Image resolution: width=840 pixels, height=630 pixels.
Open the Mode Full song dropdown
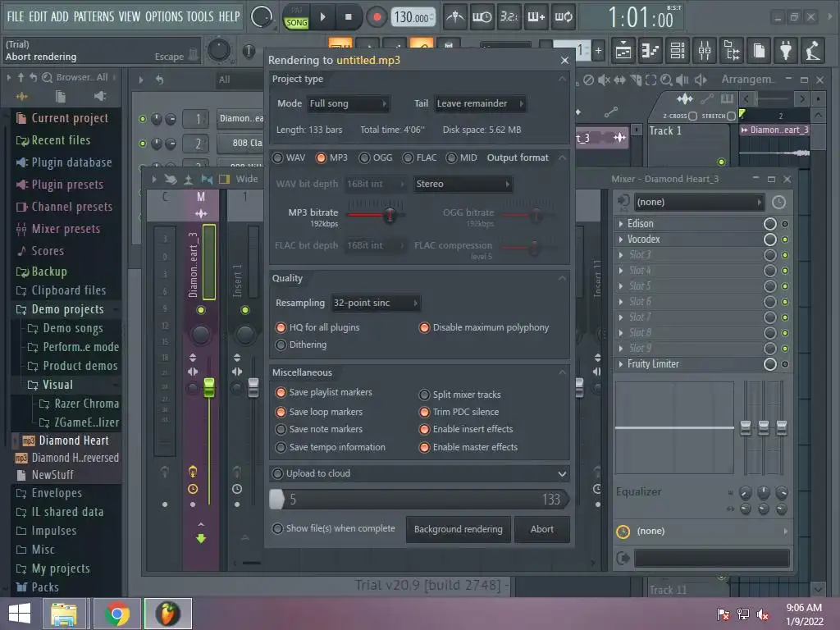click(x=348, y=103)
